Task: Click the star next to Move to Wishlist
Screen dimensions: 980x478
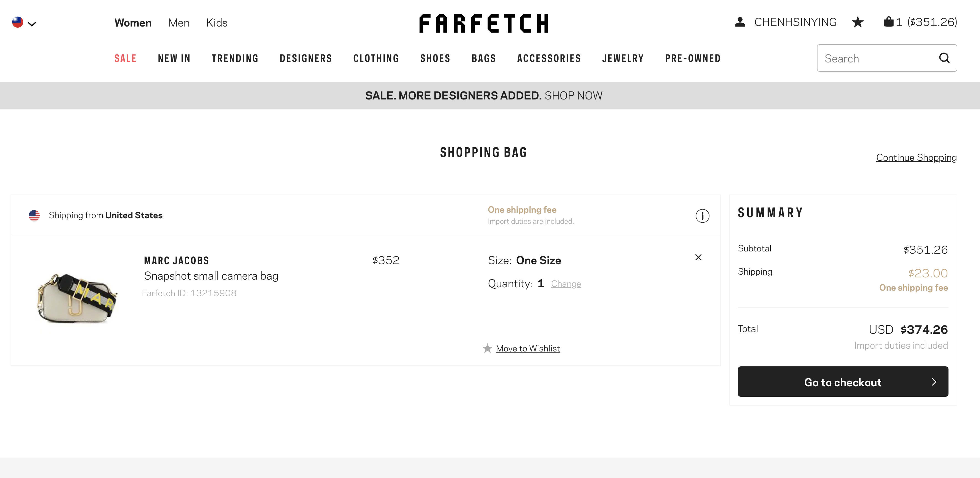Action: pyautogui.click(x=487, y=348)
